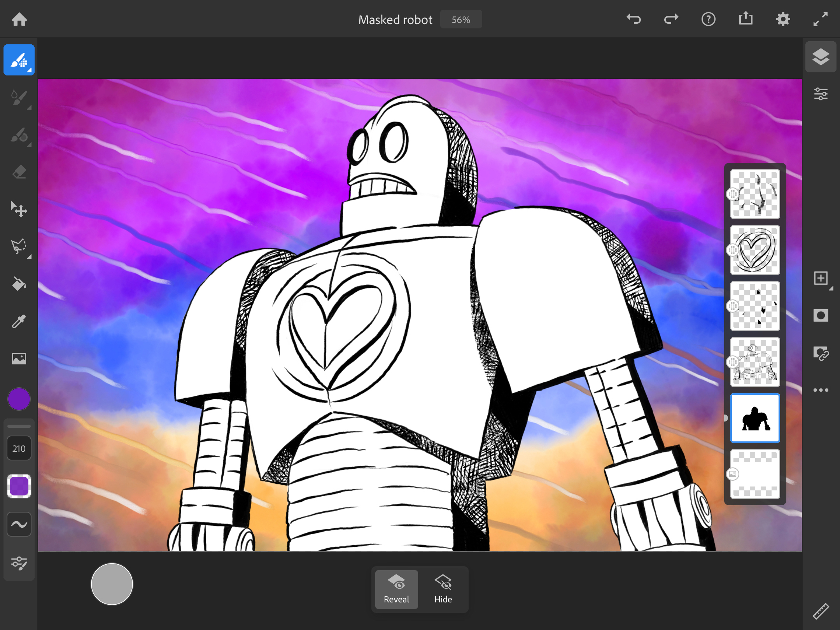Image resolution: width=840 pixels, height=630 pixels.
Task: Expand the lasso selection tool options
Action: pyautogui.click(x=28, y=257)
